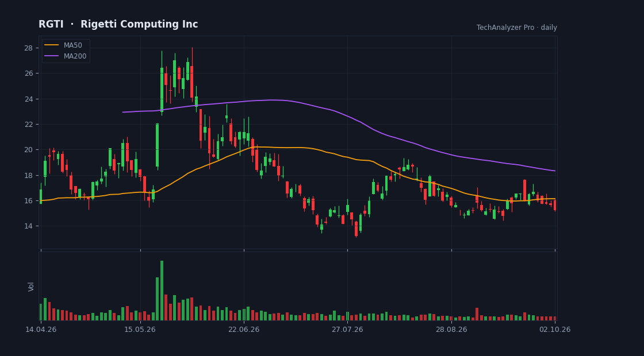644x356 pixels.
Task: Click the 14.04.26 date label
Action: tap(41, 330)
